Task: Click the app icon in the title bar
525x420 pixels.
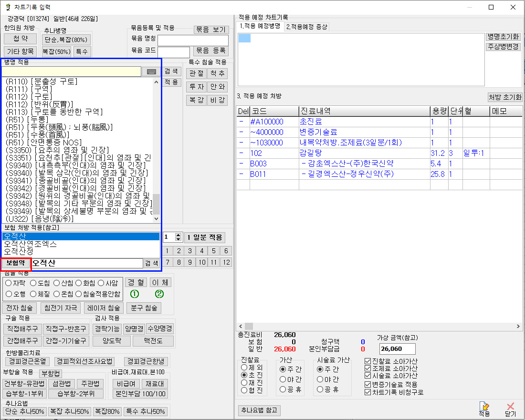Action: 7,7
